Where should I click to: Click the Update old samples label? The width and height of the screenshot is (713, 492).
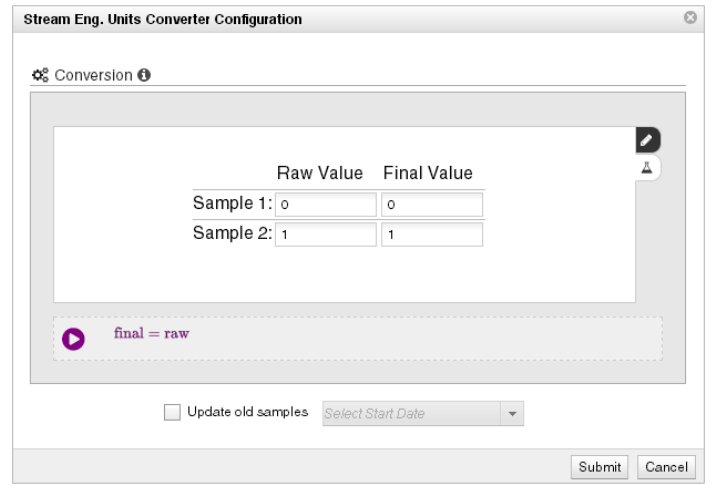247,412
